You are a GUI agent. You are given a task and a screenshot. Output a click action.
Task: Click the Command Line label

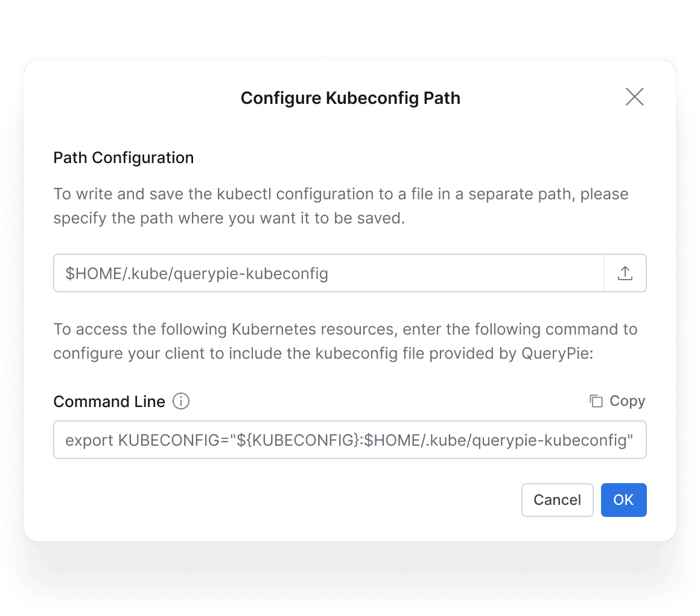point(109,402)
